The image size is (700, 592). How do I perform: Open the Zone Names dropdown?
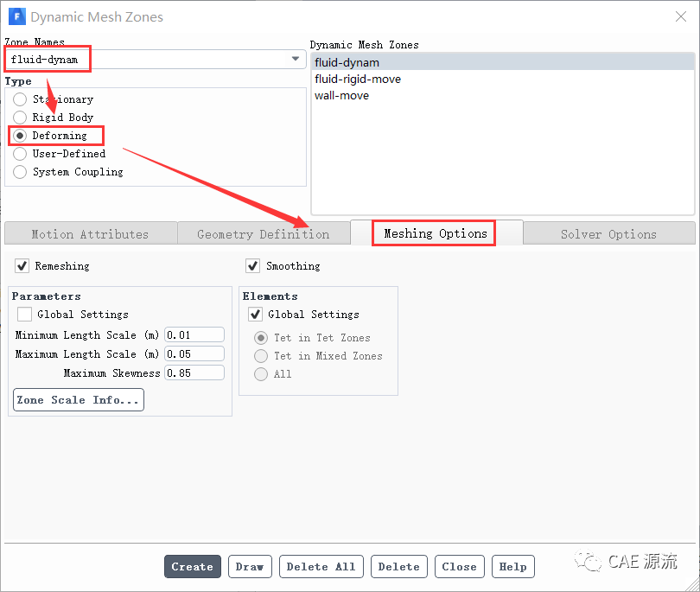point(296,59)
